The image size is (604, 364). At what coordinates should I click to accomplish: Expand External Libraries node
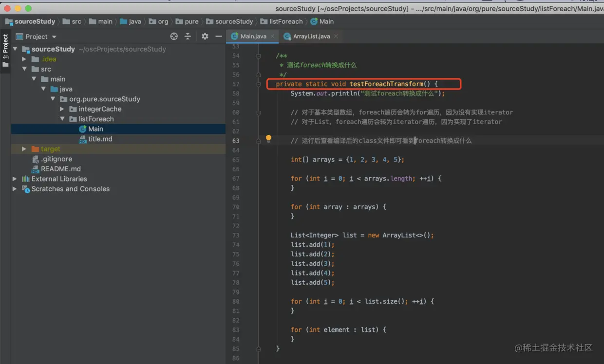click(x=15, y=179)
